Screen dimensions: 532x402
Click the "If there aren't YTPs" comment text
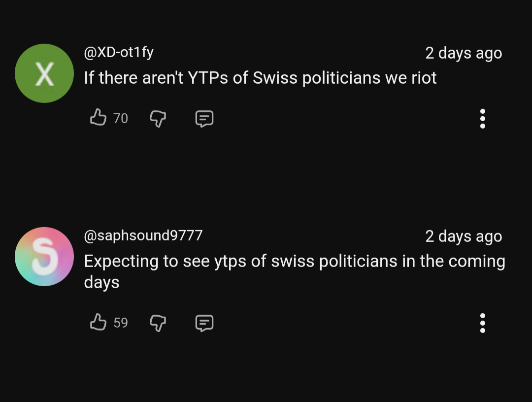260,78
